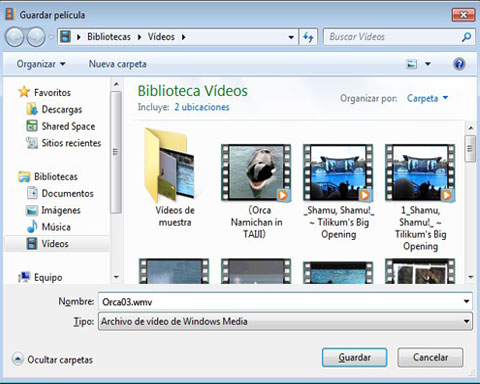Expand the arrow after Vídeos breadcrumb

[x=183, y=37]
